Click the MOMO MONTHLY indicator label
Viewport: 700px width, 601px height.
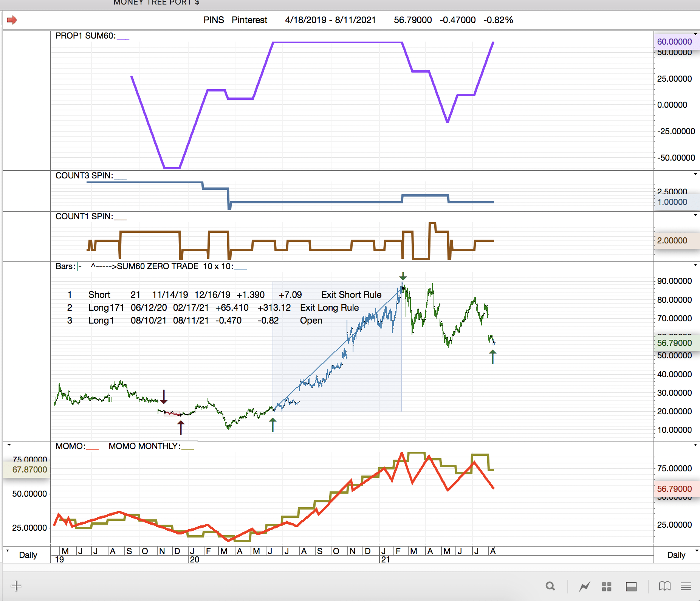(144, 446)
